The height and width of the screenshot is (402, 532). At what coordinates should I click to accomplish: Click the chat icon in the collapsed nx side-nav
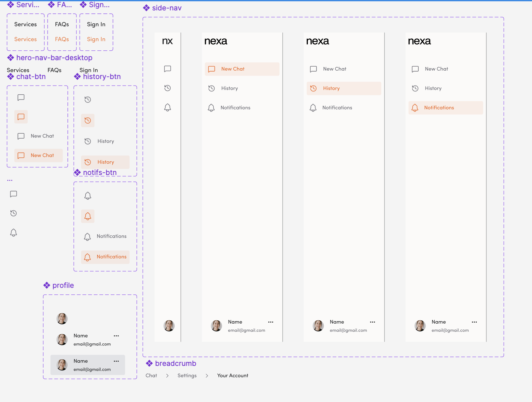168,69
